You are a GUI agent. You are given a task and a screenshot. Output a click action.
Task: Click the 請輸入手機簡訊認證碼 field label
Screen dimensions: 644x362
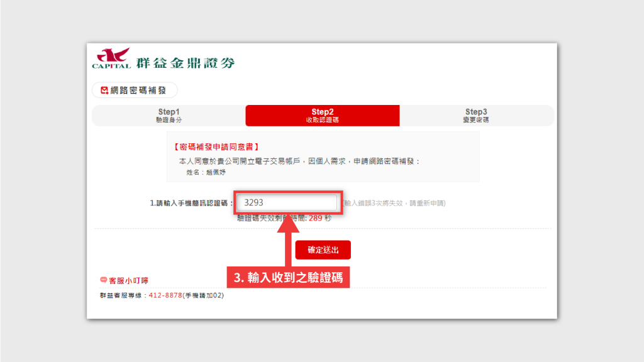point(191,203)
